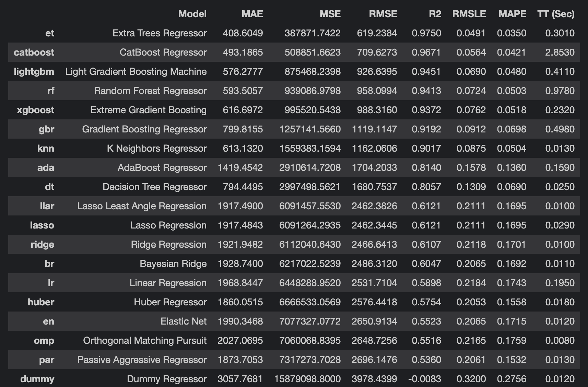Click Passive Aggressive Regressor cell
This screenshot has width=588, height=387.
[142, 360]
